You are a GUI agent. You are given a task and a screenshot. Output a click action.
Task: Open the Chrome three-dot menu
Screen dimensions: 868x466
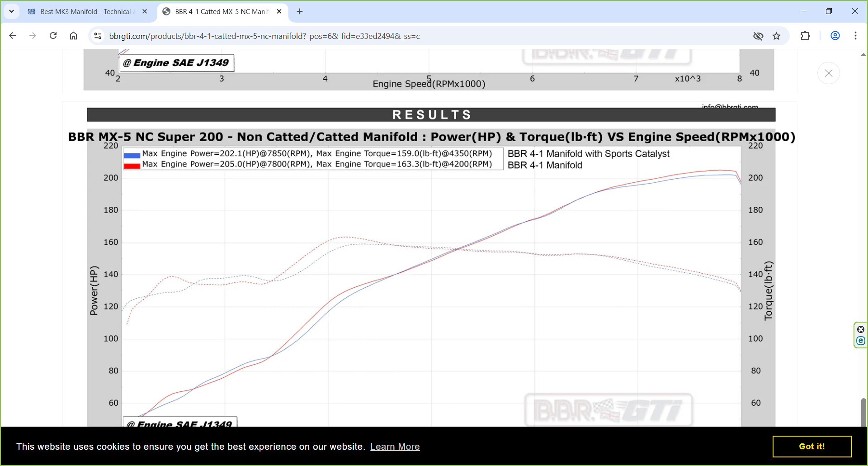[x=855, y=36]
